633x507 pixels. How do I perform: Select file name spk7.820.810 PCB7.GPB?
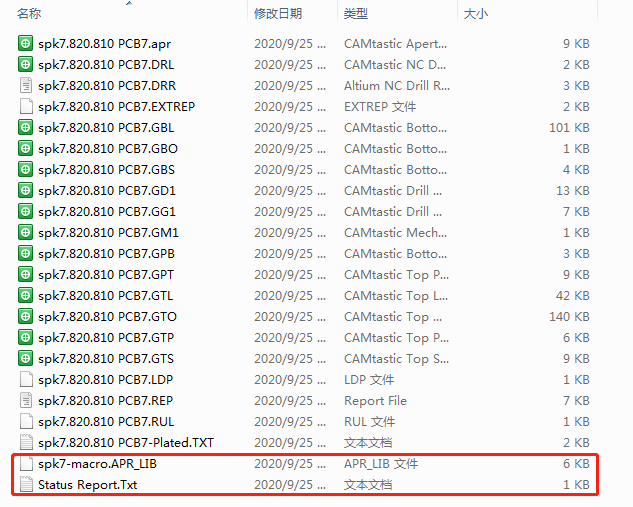tap(106, 254)
